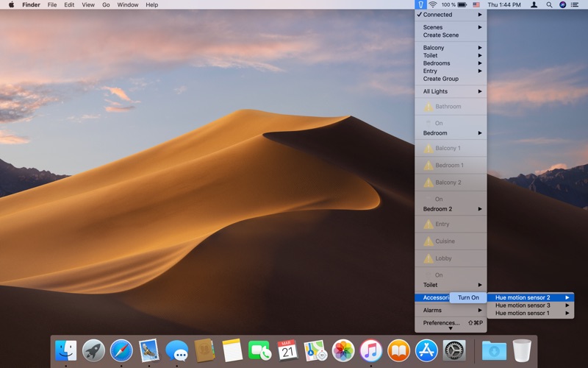Open the Wi-Fi status icon
588x368 pixels.
point(433,4)
